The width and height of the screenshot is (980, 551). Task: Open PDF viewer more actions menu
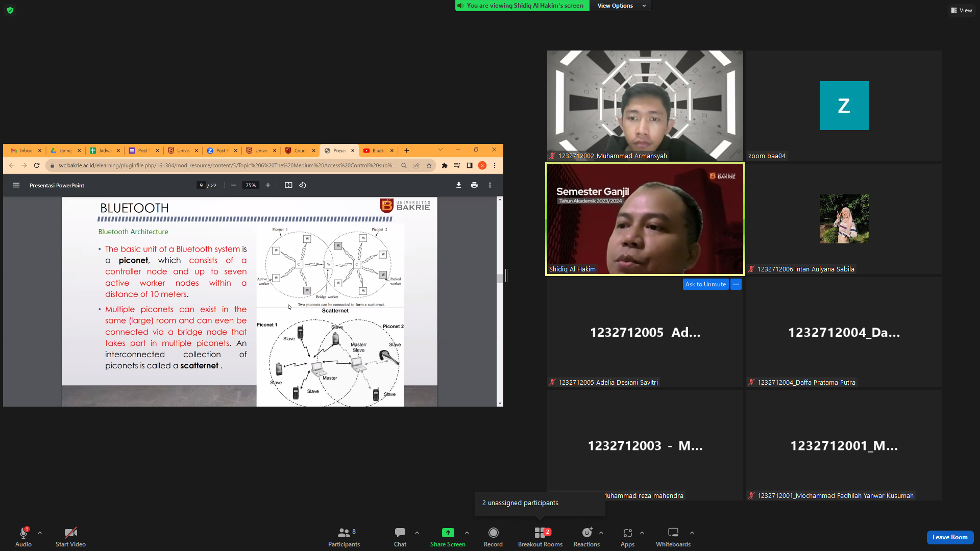490,185
